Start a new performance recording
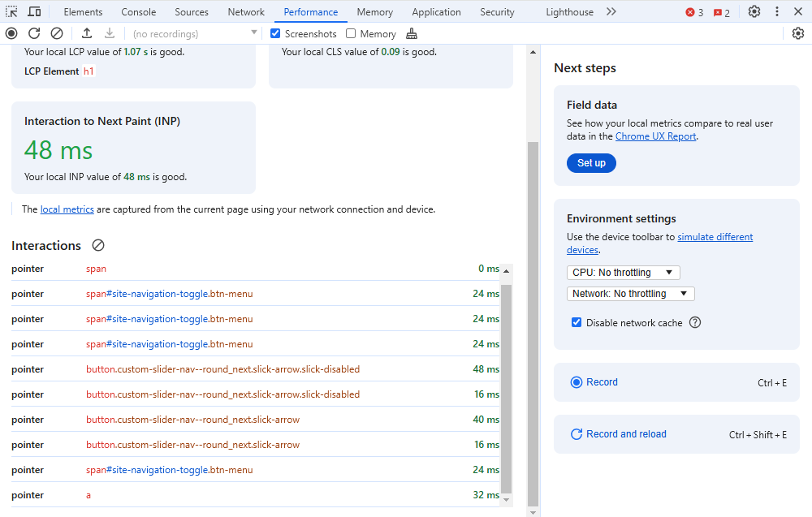 tap(11, 33)
